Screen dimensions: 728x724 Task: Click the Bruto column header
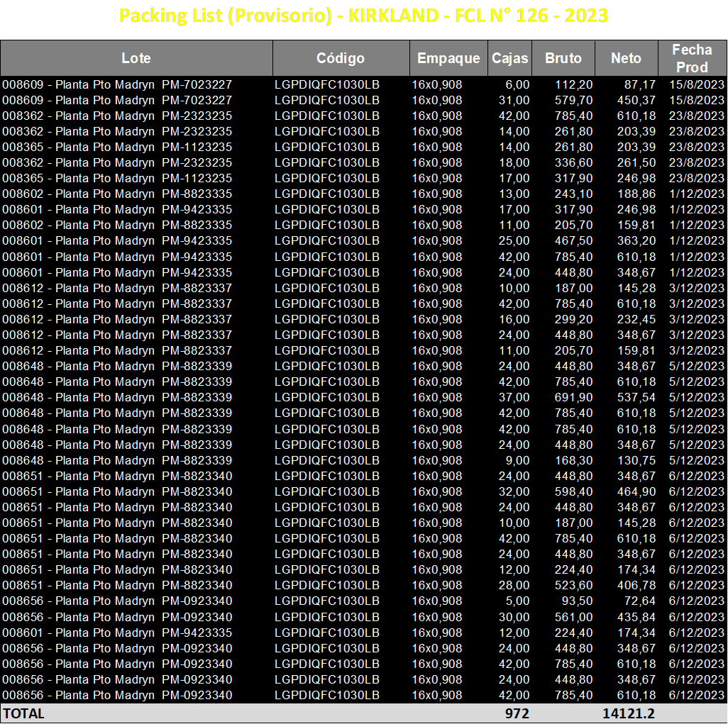563,58
